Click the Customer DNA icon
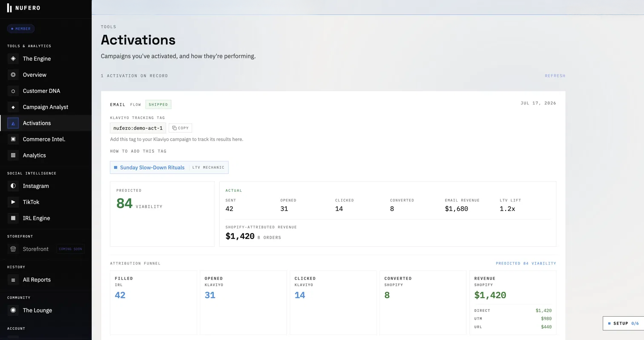Viewport: 644px width, 340px height. (x=13, y=91)
